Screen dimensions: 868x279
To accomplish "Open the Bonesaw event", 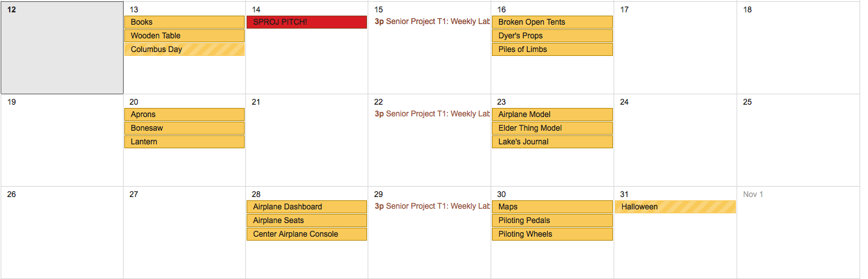I will pos(184,128).
